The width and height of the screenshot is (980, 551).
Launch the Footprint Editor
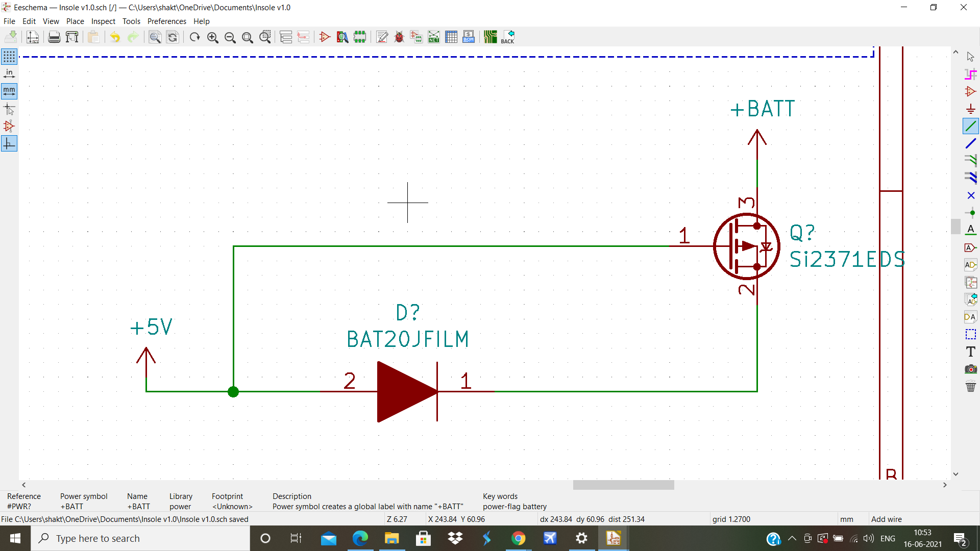click(x=360, y=37)
